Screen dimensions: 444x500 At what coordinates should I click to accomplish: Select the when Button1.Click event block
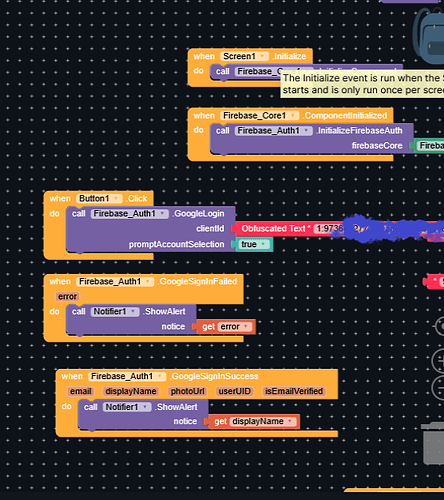[x=60, y=199]
